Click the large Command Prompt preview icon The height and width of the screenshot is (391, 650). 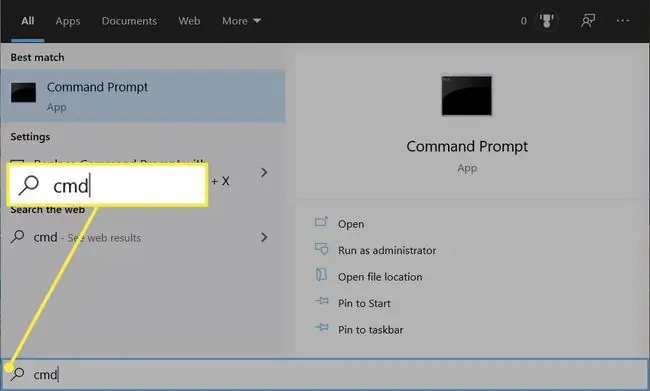point(467,95)
